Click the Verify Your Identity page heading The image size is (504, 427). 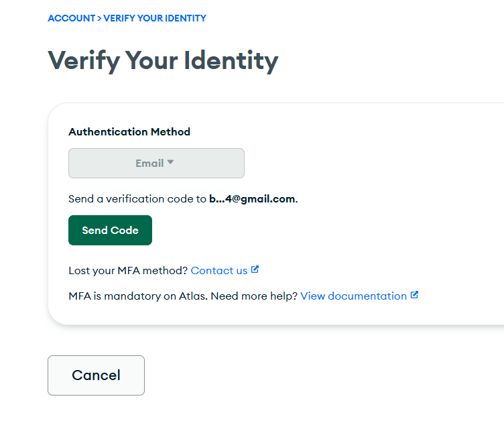tap(163, 61)
